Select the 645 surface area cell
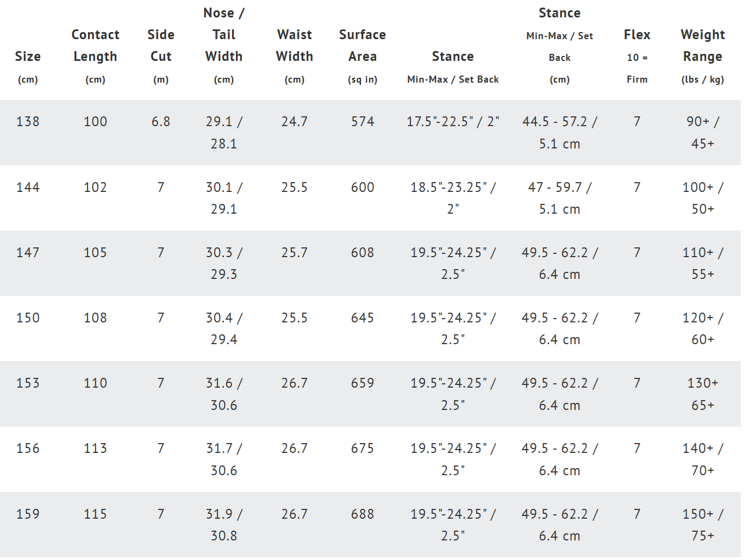 363,318
